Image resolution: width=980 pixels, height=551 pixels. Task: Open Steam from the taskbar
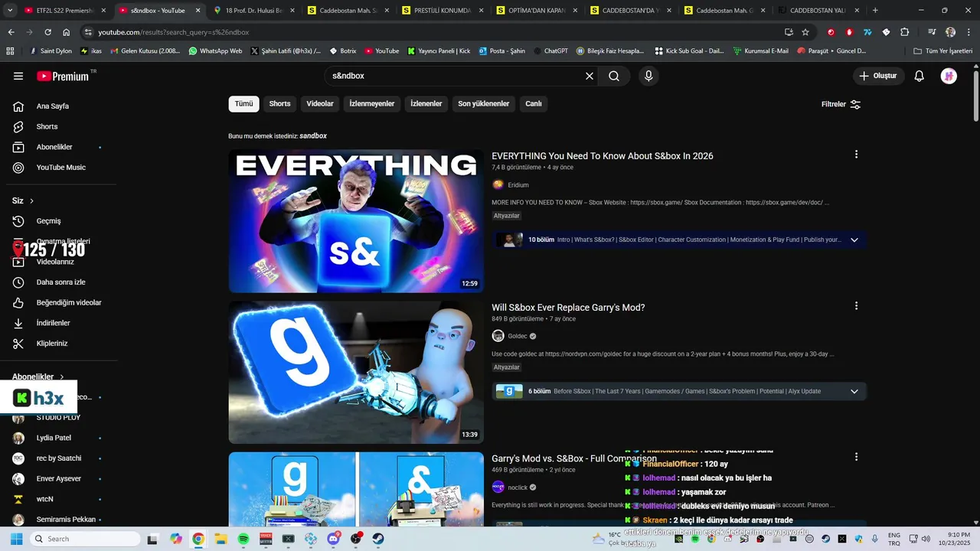[x=378, y=539]
